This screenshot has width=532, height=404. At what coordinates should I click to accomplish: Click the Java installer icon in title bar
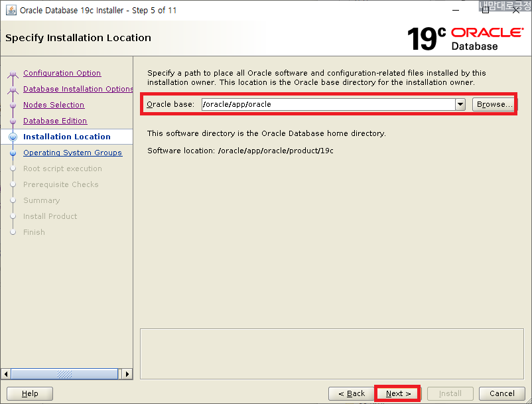click(x=11, y=10)
